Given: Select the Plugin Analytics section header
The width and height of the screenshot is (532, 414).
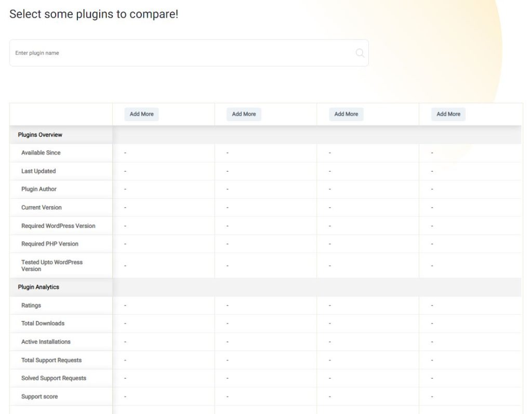Looking at the screenshot, I should tap(38, 287).
